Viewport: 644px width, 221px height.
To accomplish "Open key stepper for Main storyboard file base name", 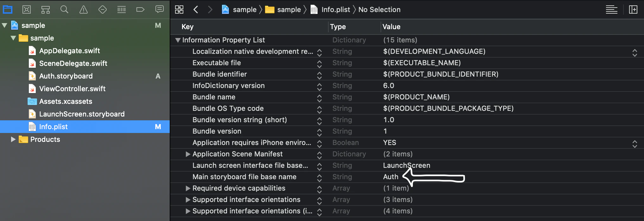I will tap(319, 178).
